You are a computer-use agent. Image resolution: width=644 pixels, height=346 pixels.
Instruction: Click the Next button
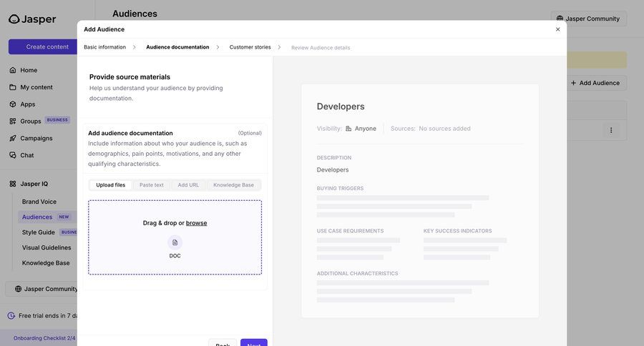pyautogui.click(x=254, y=342)
